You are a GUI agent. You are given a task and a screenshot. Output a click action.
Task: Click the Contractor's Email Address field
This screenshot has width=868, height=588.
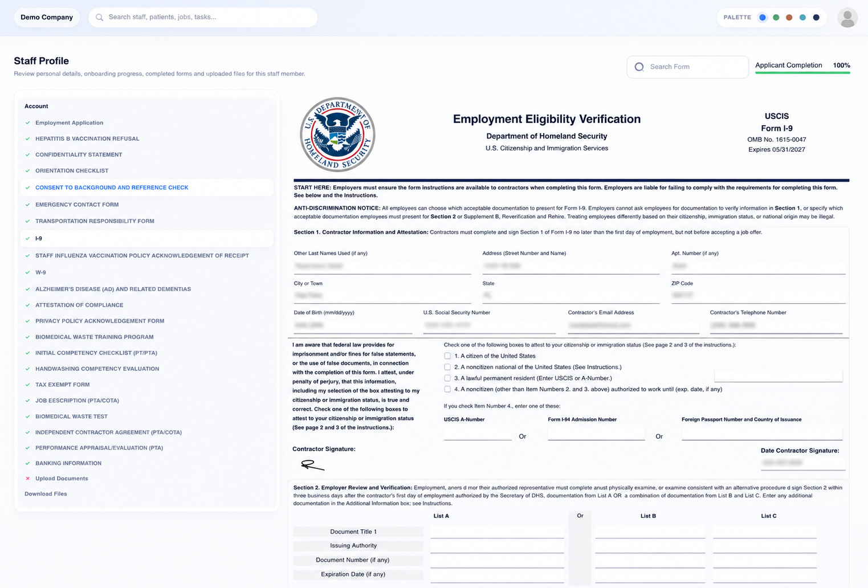(633, 325)
